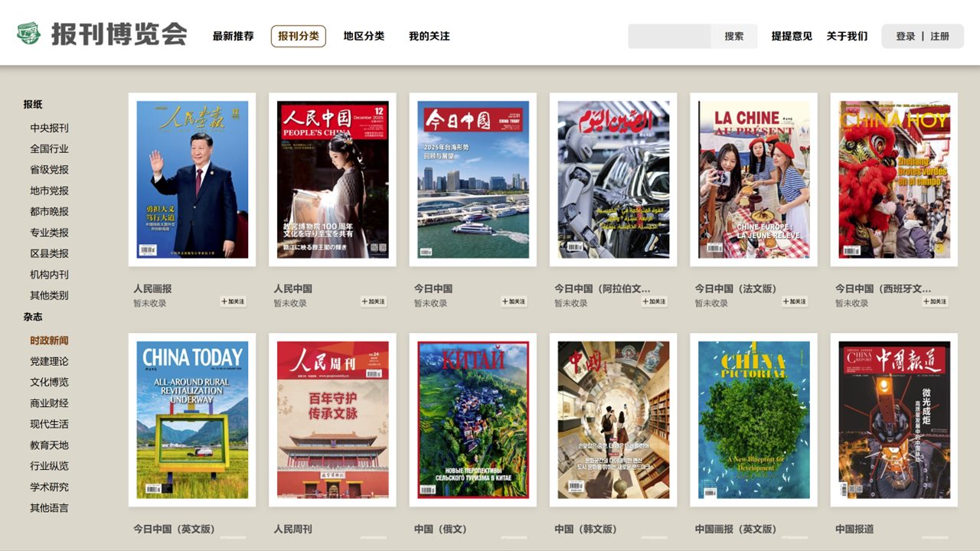
Task: Click the 人民周刊 title text
Action: (x=292, y=529)
